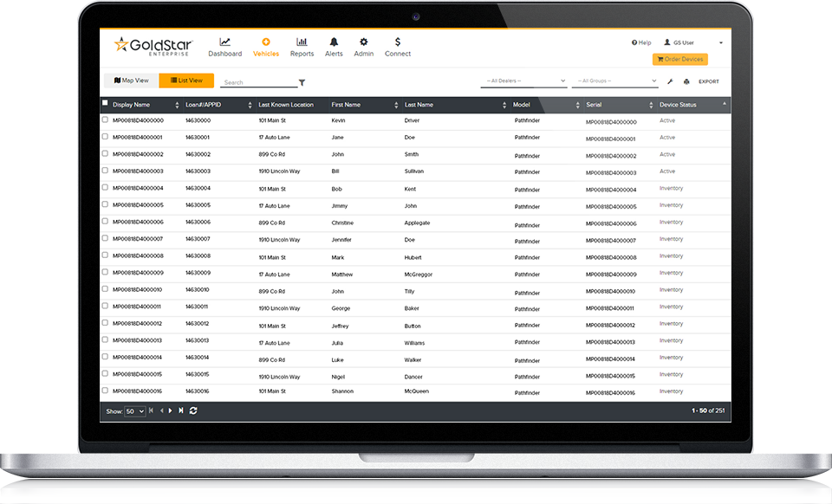Click the GS User profile name
The height and width of the screenshot is (504, 832).
pos(684,43)
